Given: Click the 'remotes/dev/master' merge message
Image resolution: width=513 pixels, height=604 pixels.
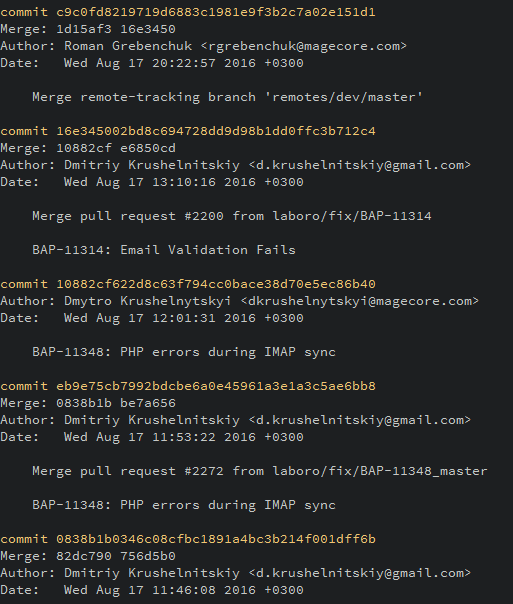Looking at the screenshot, I should 227,97.
